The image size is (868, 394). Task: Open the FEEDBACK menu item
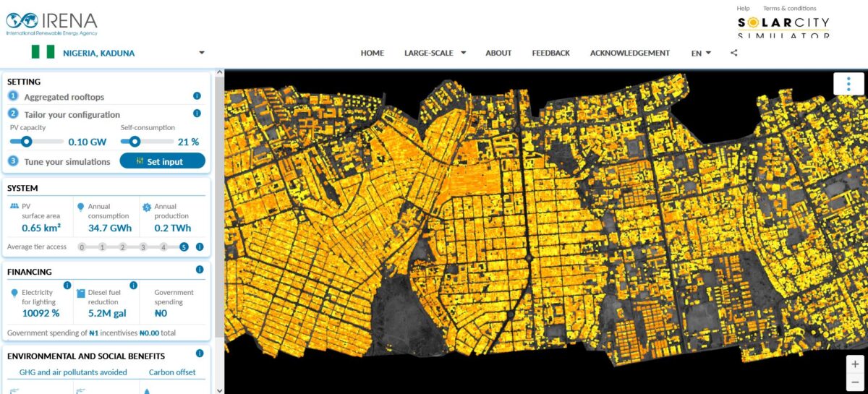pyautogui.click(x=550, y=53)
